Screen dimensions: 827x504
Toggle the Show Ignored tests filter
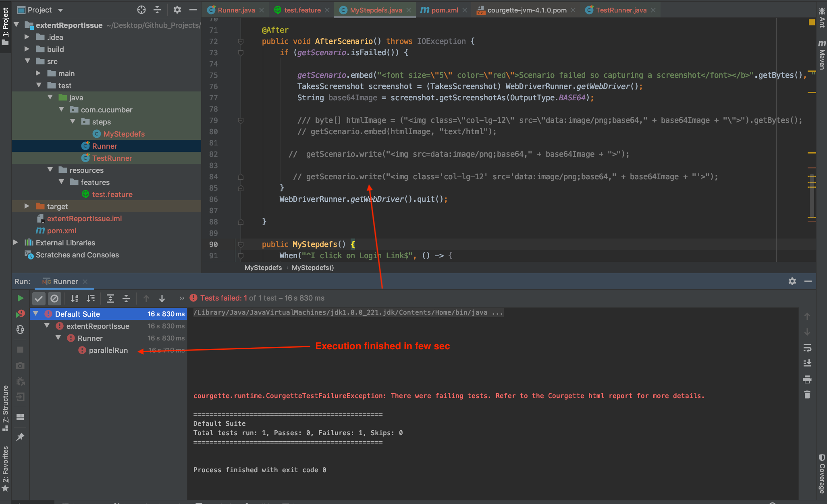[55, 298]
